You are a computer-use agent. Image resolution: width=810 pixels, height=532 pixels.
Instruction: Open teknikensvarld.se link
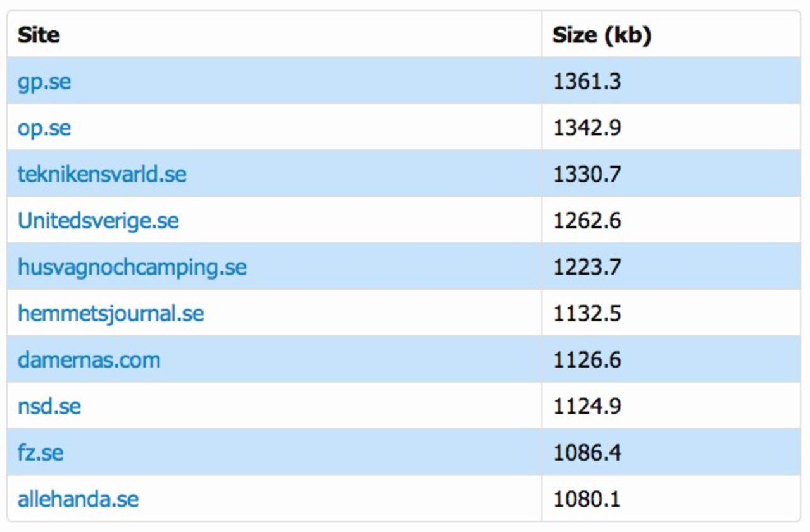coord(102,174)
